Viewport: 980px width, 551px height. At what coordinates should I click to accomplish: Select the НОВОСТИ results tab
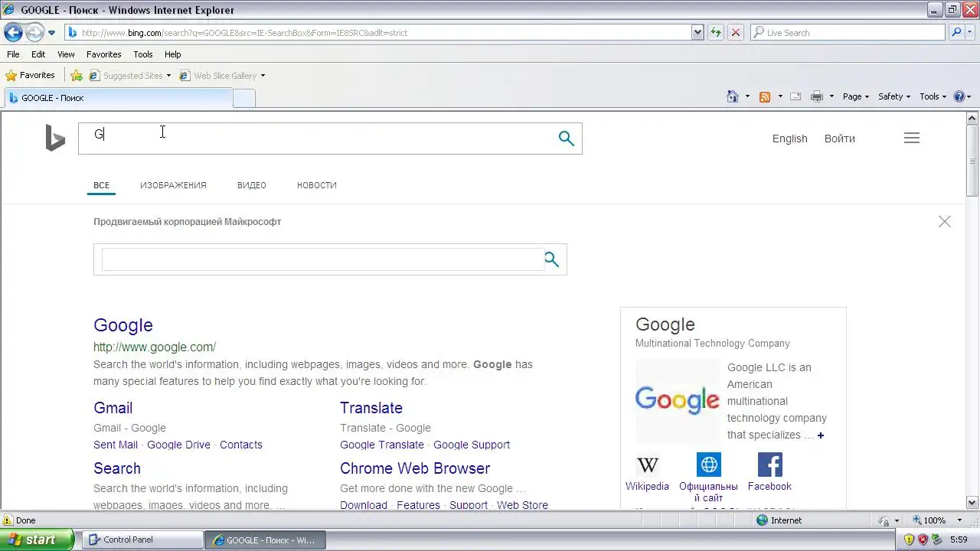click(316, 185)
